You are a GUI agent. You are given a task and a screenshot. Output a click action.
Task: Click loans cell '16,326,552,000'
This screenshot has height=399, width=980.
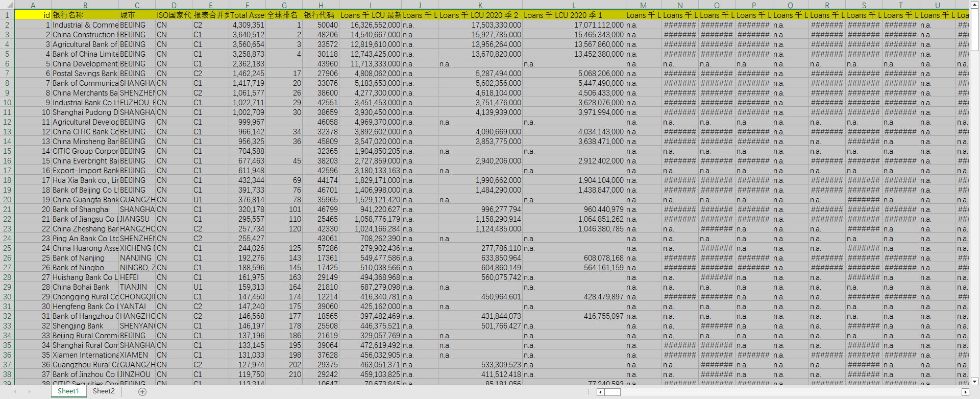[x=371, y=25]
